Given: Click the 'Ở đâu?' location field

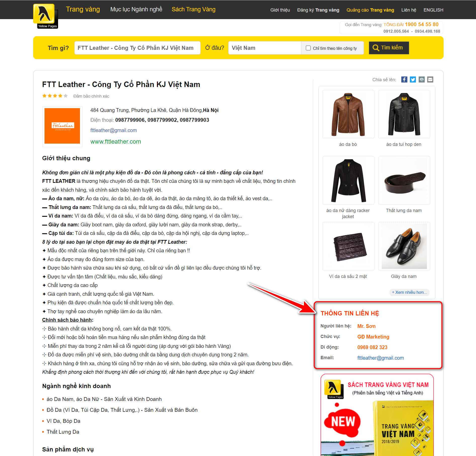Looking at the screenshot, I should (x=265, y=48).
